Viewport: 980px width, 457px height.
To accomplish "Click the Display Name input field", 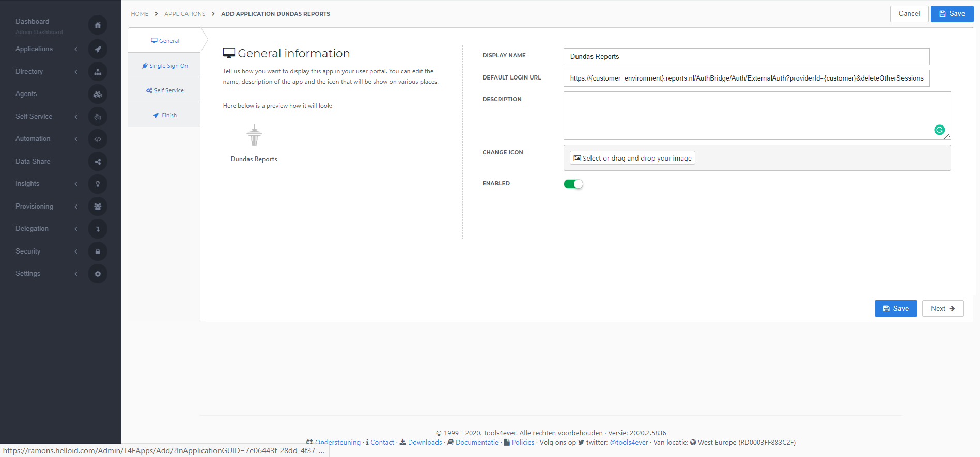I will (746, 57).
